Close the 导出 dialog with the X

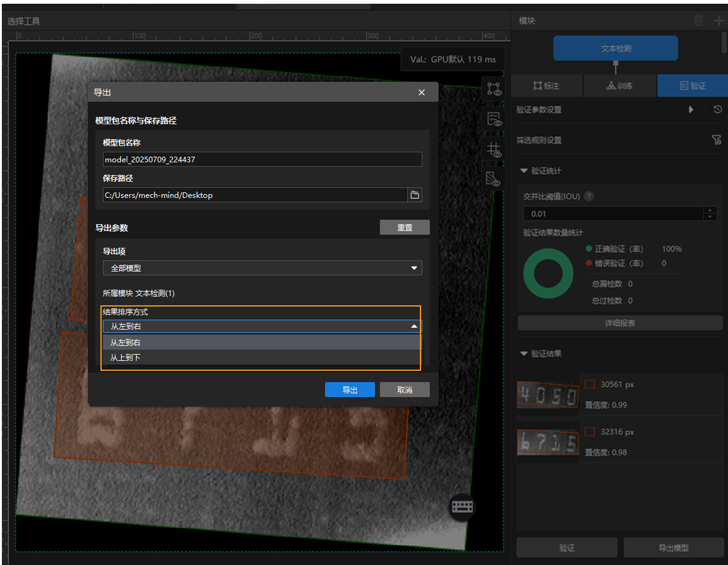click(x=422, y=92)
